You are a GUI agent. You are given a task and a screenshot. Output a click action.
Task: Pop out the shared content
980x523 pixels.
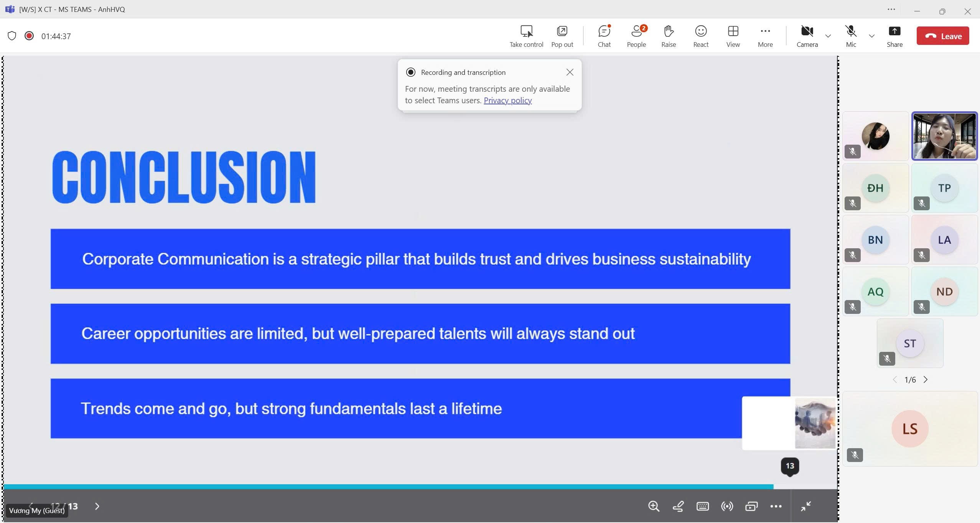point(562,36)
